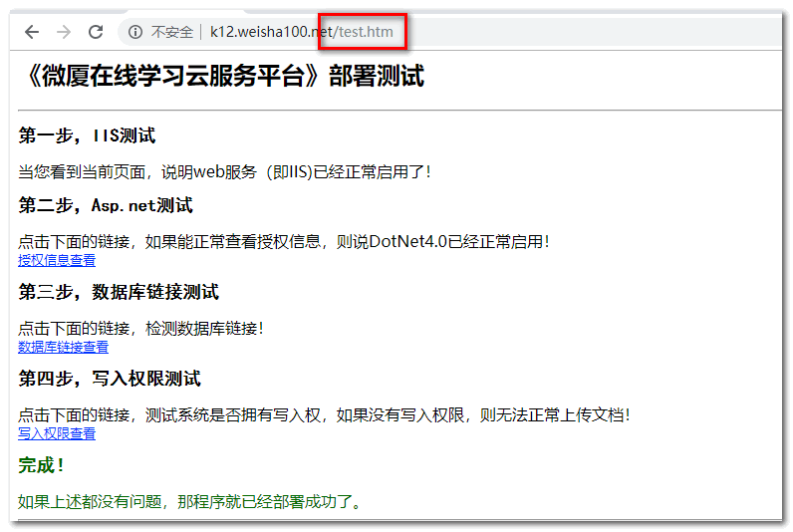This screenshot has height=532, width=793.
Task: Click the 《微厦在线学习云服务平台》部署测试 page title
Action: point(221,76)
